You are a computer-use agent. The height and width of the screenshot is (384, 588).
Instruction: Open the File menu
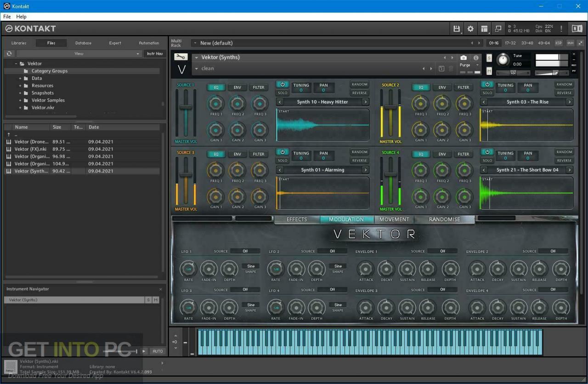(x=7, y=17)
